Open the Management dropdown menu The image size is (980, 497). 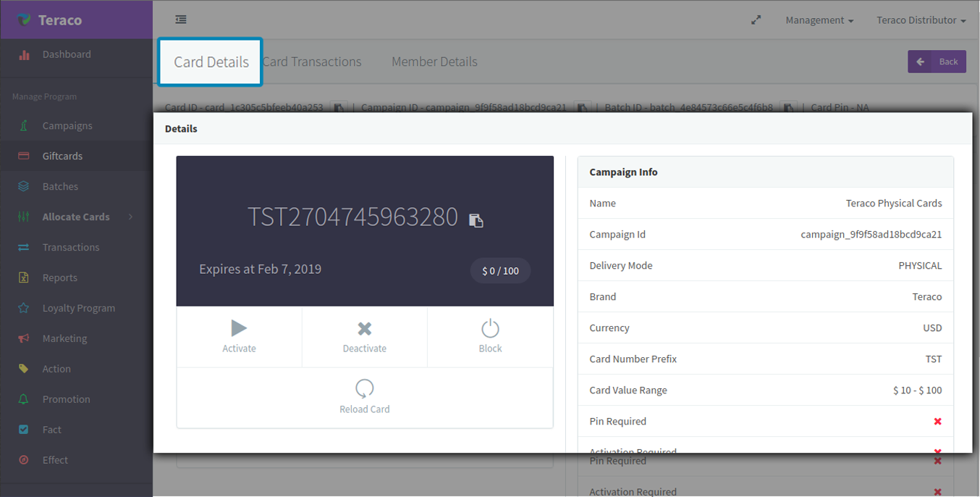point(819,20)
